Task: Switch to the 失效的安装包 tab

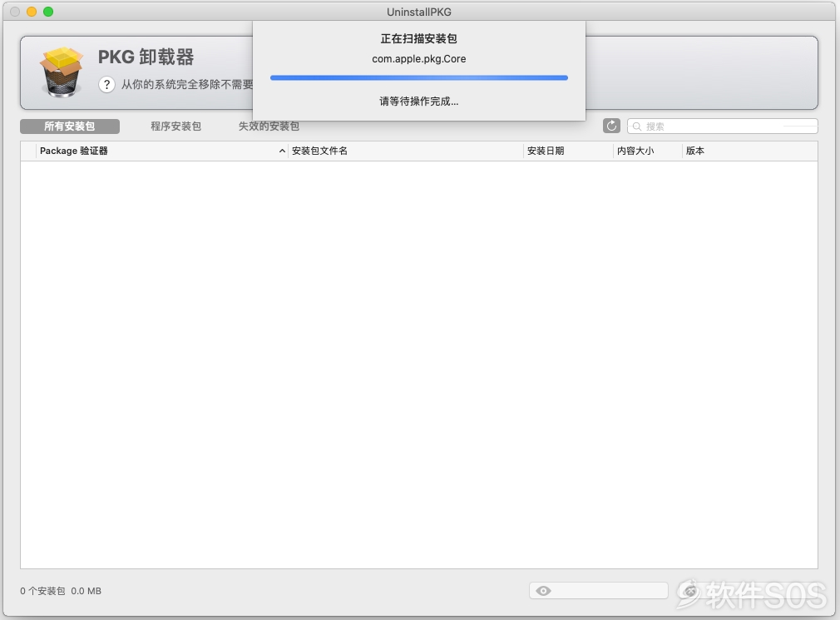Action: click(269, 126)
